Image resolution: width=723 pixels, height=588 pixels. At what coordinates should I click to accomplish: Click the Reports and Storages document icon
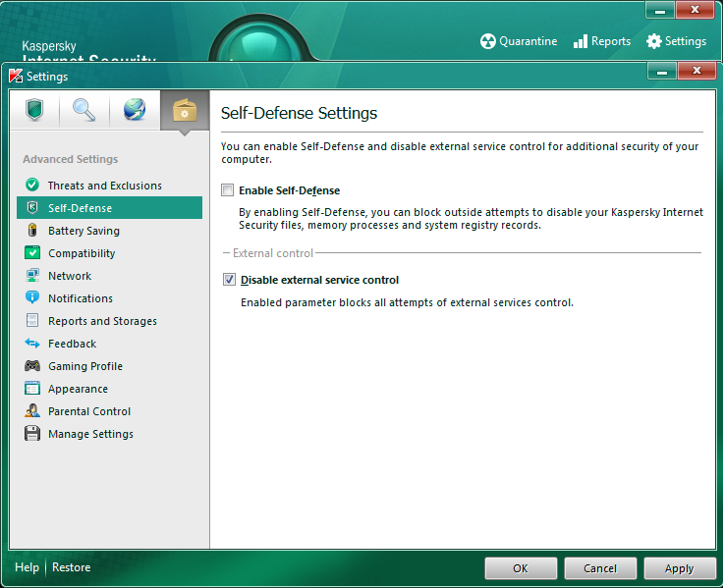[32, 320]
